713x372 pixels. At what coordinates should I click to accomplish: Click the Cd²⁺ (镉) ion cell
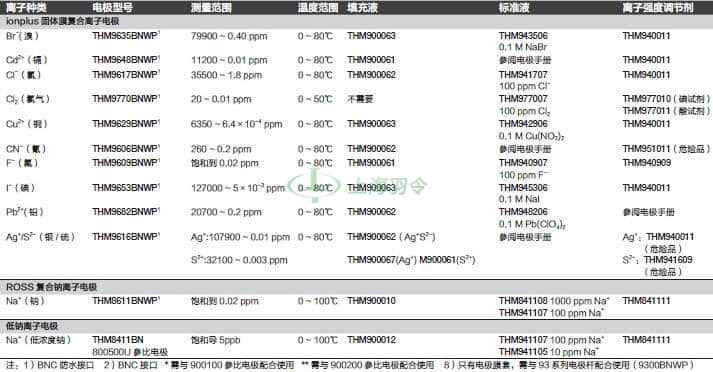(27, 60)
